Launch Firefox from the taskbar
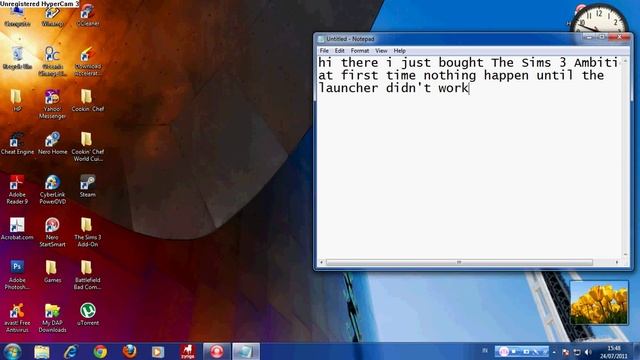Screen dimensions: 640x360 click(x=129, y=351)
